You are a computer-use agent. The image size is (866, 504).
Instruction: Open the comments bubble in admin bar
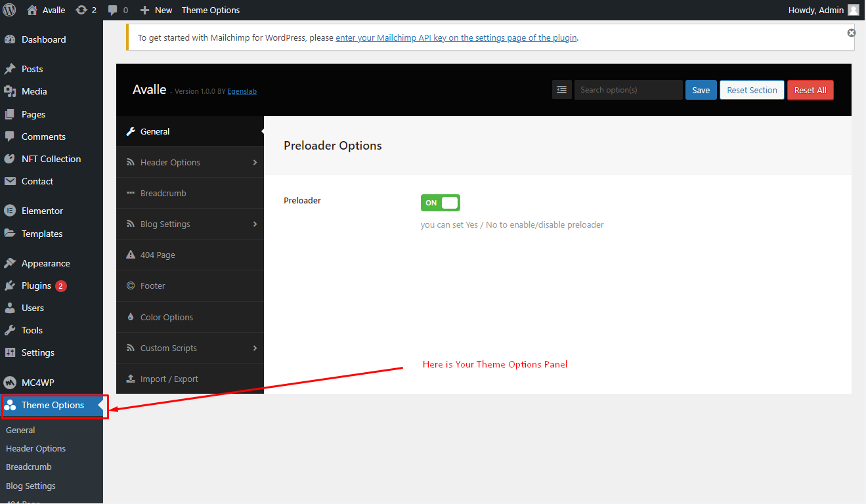tap(113, 10)
